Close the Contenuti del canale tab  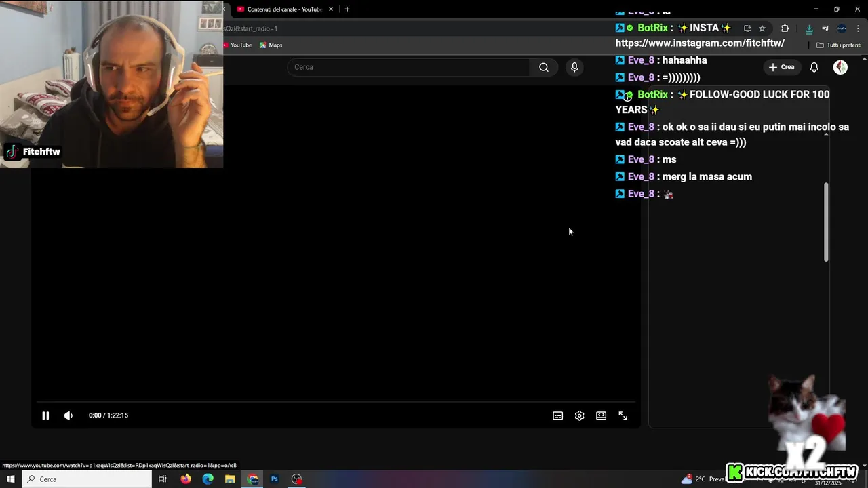[331, 9]
